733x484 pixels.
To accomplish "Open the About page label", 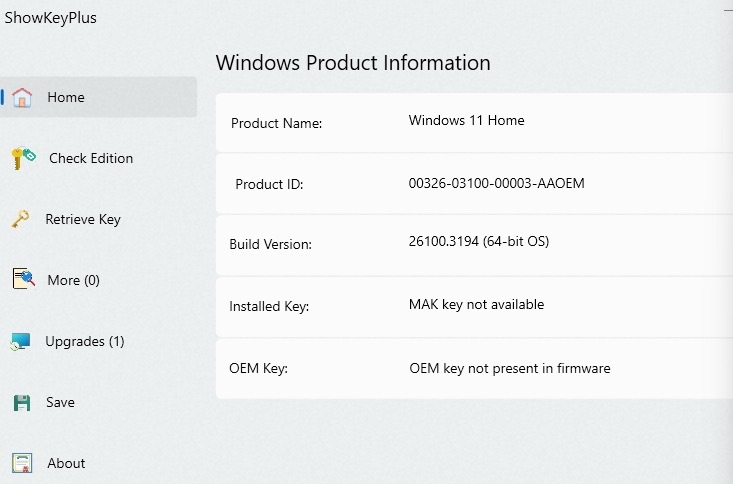I will pyautogui.click(x=66, y=463).
